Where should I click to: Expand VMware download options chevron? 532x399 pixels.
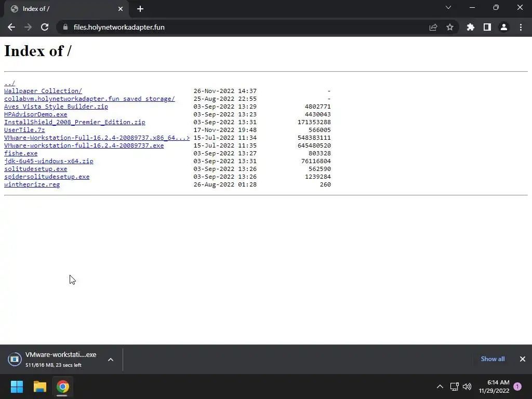[x=111, y=360]
